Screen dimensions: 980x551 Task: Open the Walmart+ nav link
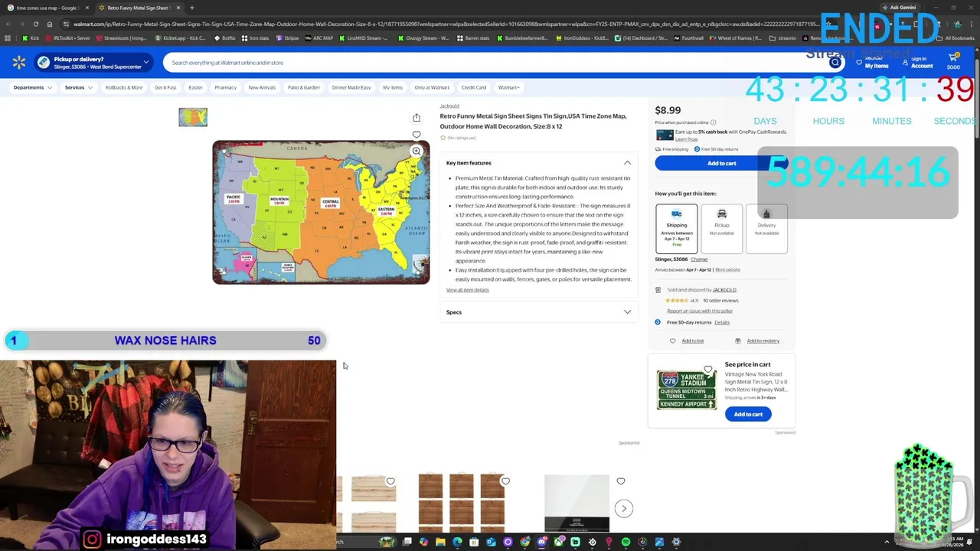509,87
